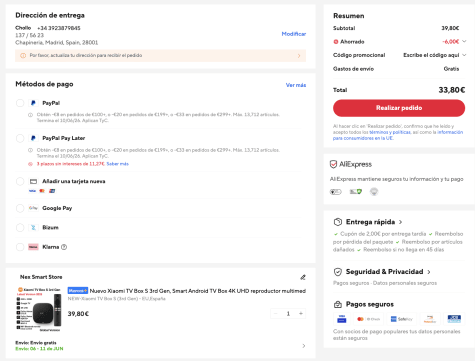Viewport: 475px width, 361px height.
Task: Select Klarna payment radio button
Action: pos(20,247)
